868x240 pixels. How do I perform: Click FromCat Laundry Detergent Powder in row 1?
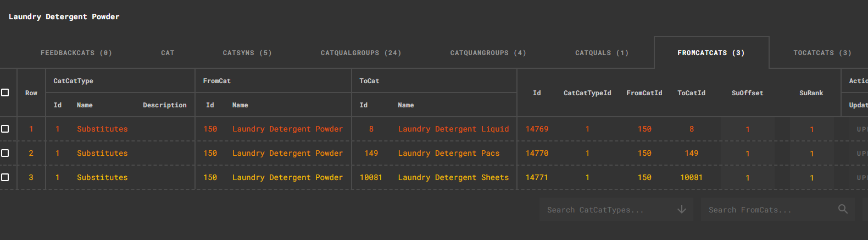click(287, 129)
